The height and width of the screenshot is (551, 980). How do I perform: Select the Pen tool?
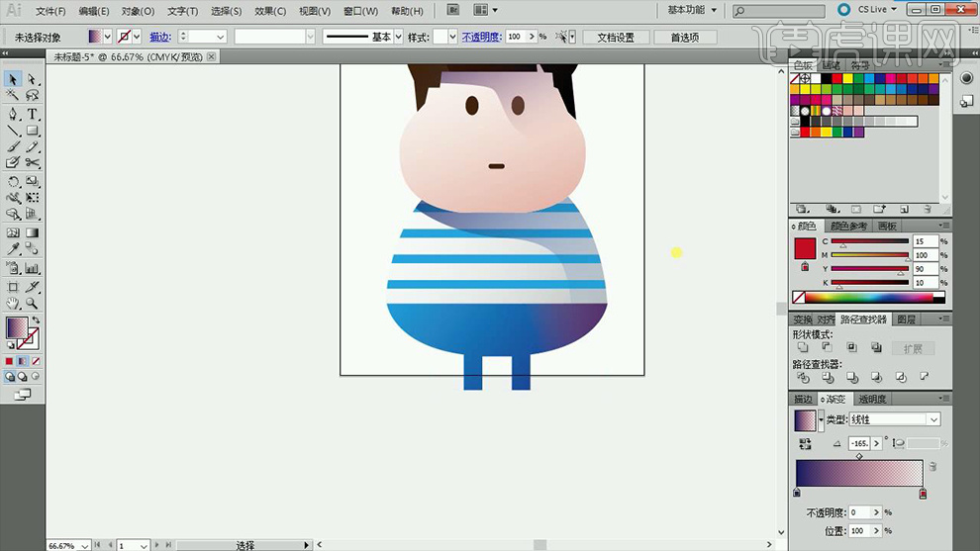[13, 114]
